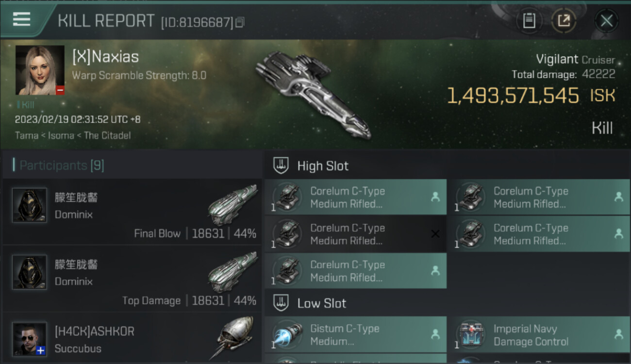
Task: Open the clipboard report icon
Action: [x=529, y=21]
